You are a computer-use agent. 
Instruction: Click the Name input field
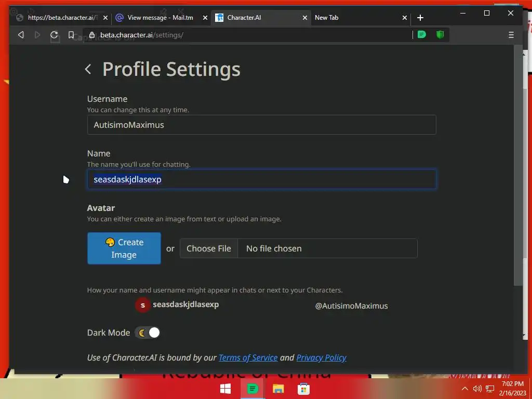(x=262, y=179)
